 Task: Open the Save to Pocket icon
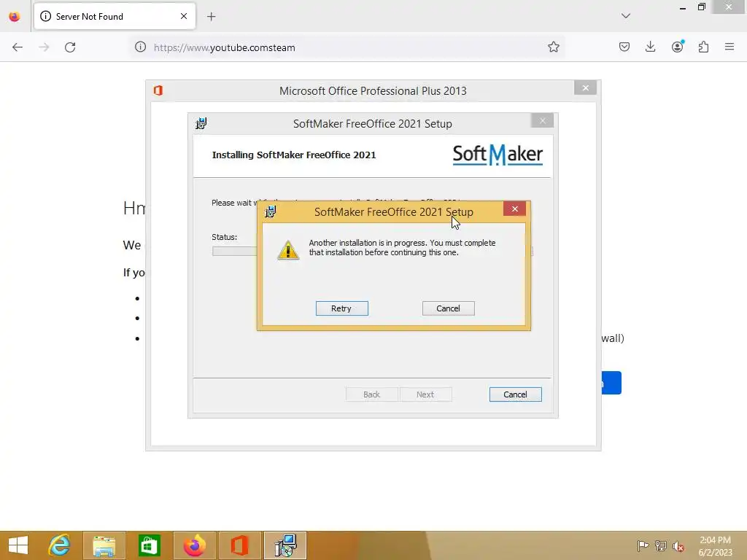coord(624,47)
